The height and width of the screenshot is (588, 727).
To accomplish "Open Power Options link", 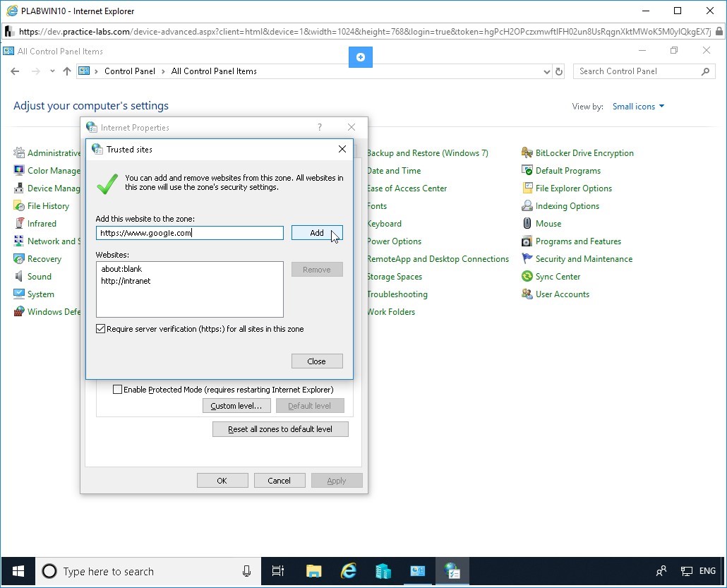I will coord(394,241).
